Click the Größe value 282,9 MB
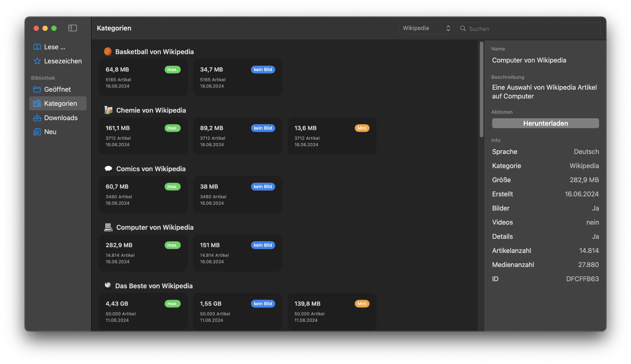 pos(584,180)
